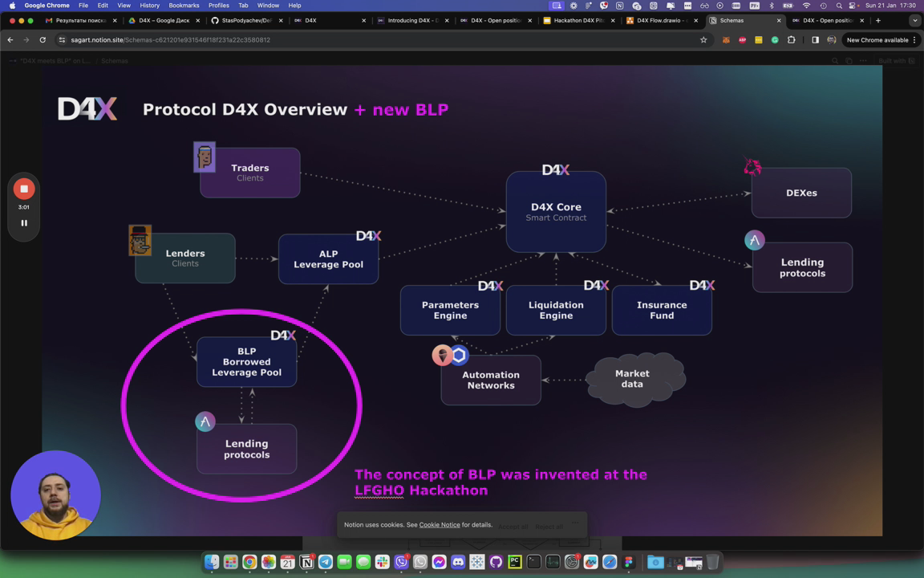The height and width of the screenshot is (578, 924).
Task: Open Messenger from the Dock
Action: [439, 562]
